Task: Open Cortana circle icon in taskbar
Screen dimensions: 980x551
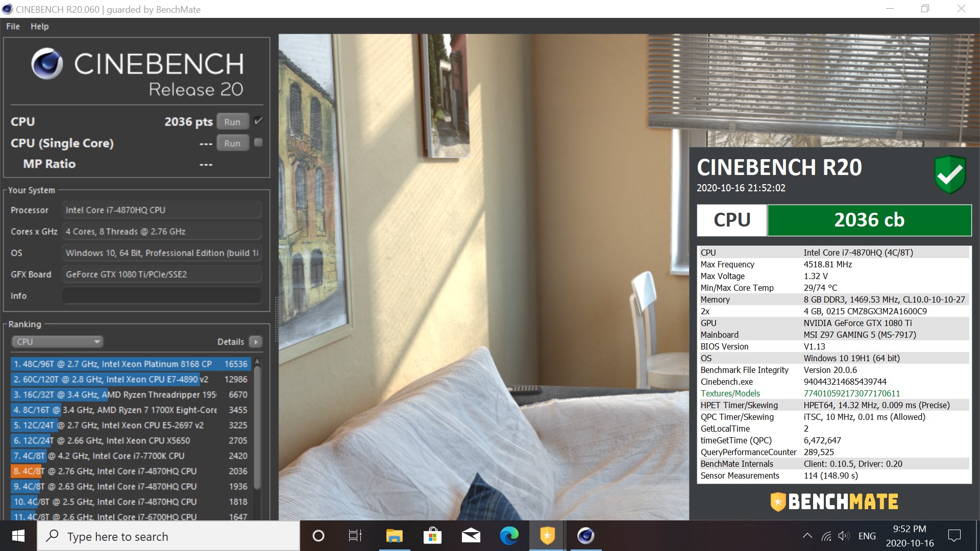Action: pos(318,536)
